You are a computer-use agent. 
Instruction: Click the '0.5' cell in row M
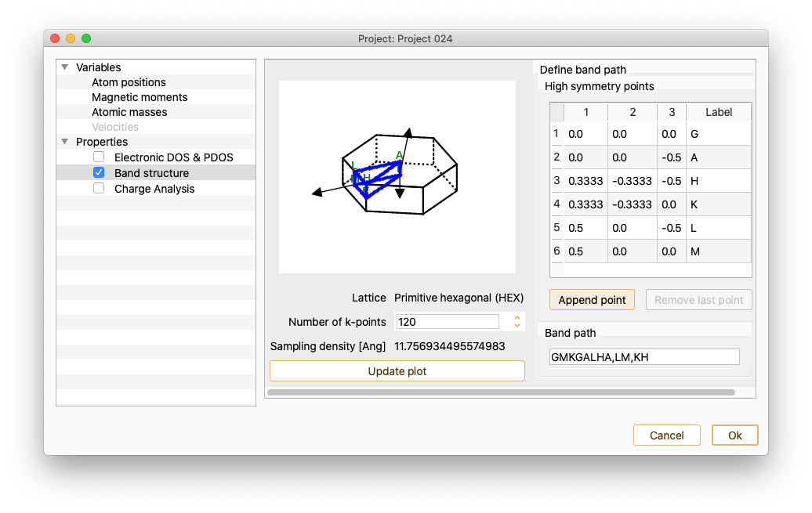pos(585,251)
